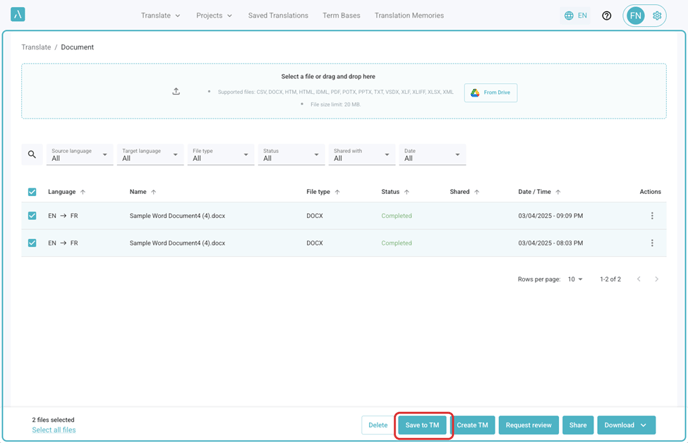
Task: Sort by Language column arrow
Action: (x=83, y=192)
